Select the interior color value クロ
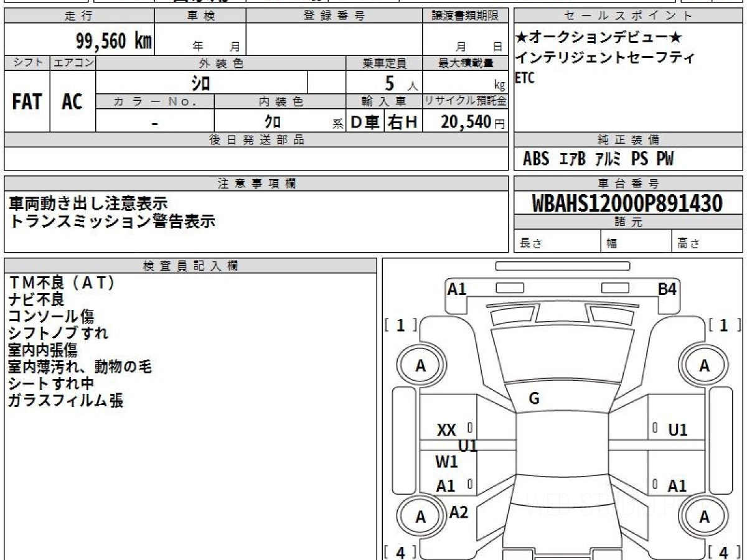This screenshot has height=560, width=747. 272,122
